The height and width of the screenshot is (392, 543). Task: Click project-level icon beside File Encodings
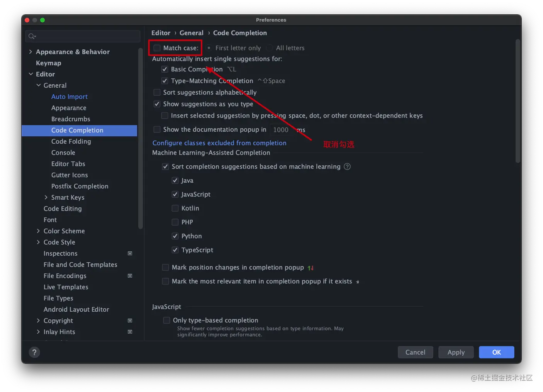tap(130, 276)
